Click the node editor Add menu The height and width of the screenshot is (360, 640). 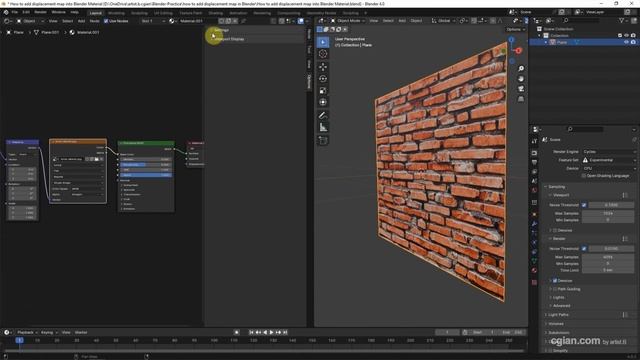point(81,21)
